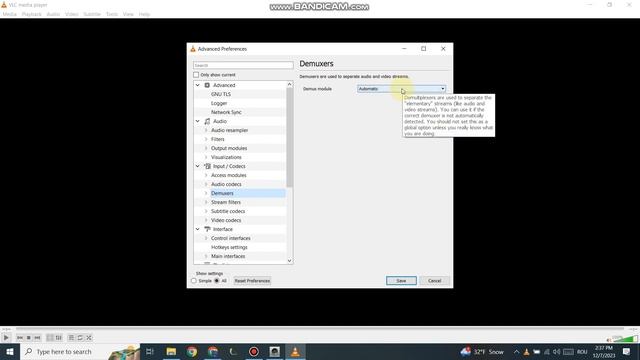Collapse the Interface tree section
This screenshot has width=640, height=360.
(198, 229)
